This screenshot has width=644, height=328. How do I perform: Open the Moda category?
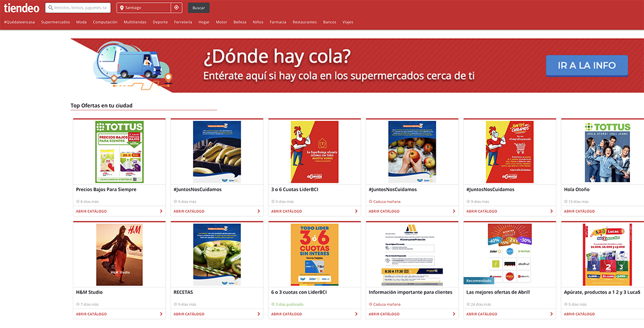(x=81, y=22)
